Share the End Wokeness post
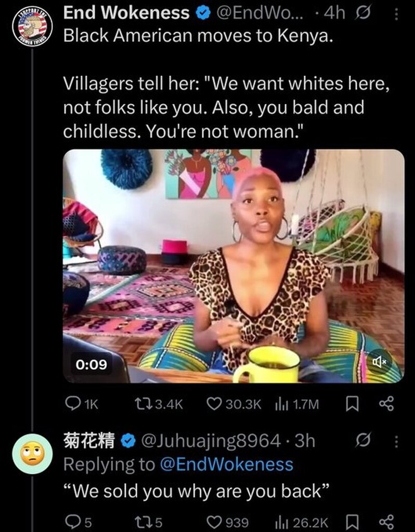 (x=386, y=404)
